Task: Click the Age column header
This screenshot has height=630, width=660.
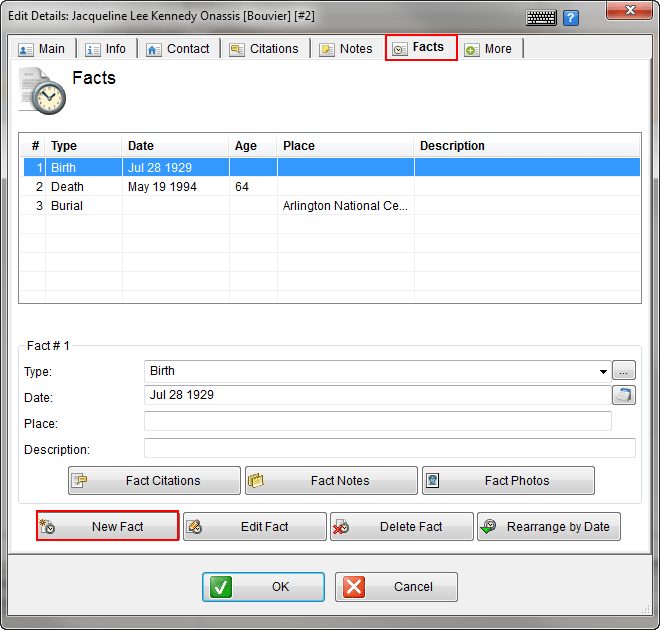Action: click(253, 146)
